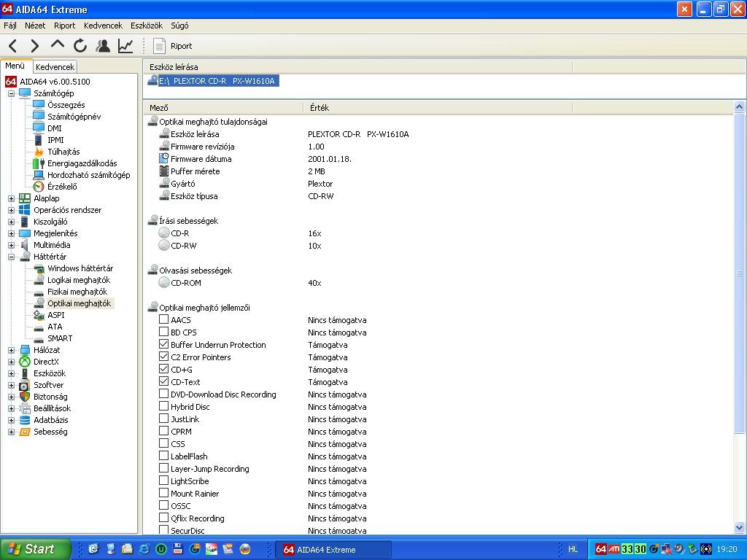Expand the Multimédia tree node
Viewport: 747px width, 560px height.
(11, 245)
